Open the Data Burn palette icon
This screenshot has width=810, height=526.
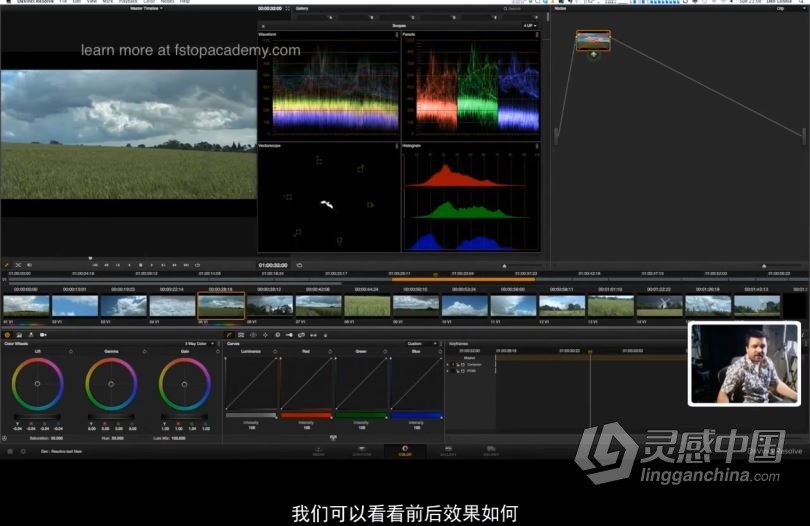[325, 335]
